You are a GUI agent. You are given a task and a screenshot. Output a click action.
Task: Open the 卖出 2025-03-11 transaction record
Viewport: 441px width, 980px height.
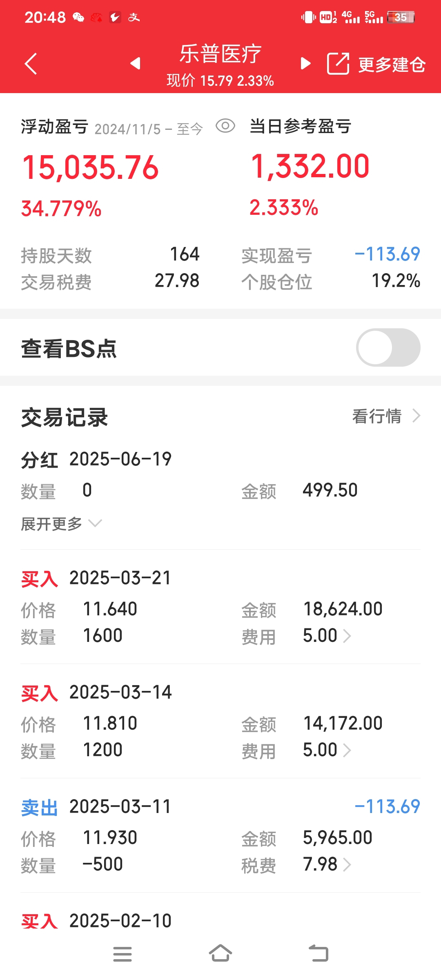(220, 835)
